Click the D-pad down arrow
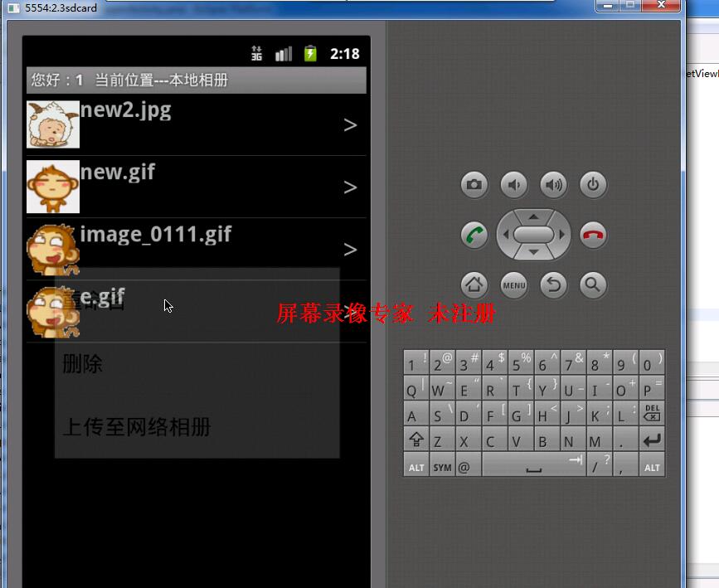 533,252
